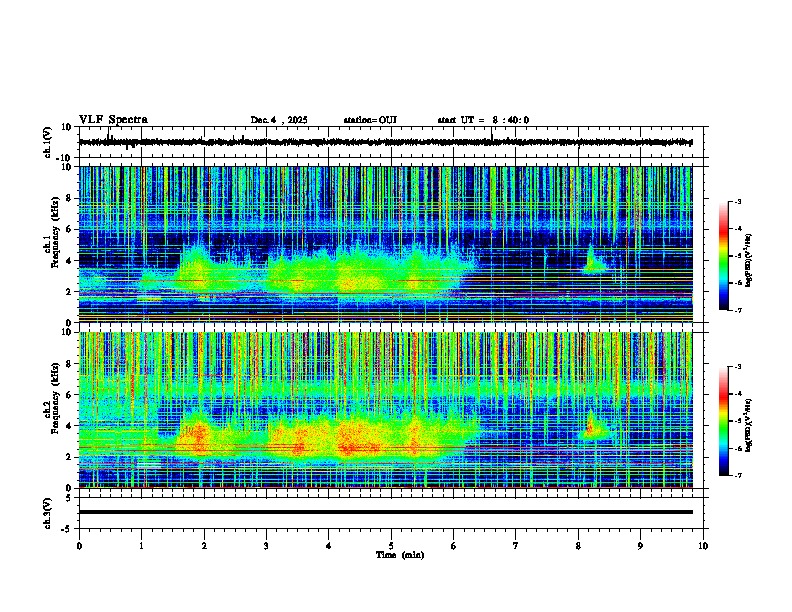Click the "Time (min)" axis title

point(400,555)
